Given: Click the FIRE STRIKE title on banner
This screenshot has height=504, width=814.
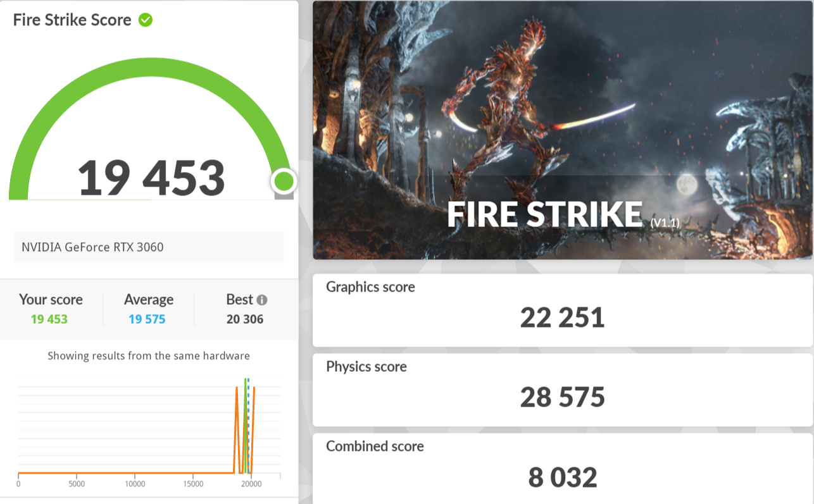Looking at the screenshot, I should pyautogui.click(x=544, y=215).
